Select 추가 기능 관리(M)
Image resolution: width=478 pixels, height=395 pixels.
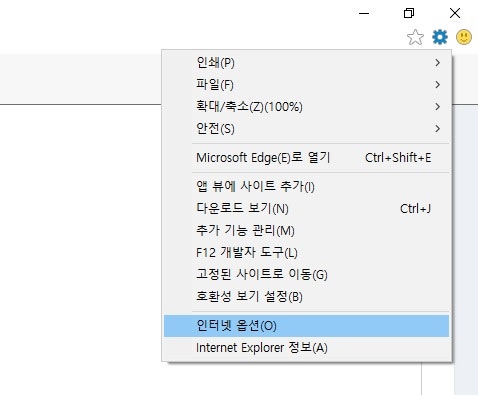[x=306, y=230]
